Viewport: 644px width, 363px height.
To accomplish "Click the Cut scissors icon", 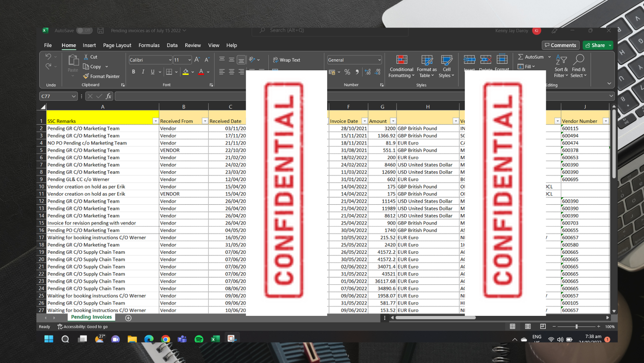I will (x=86, y=57).
